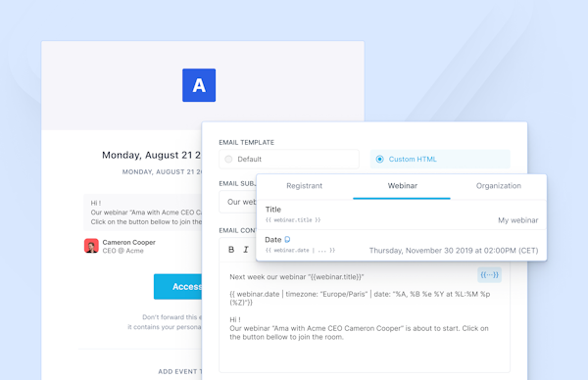588x380 pixels.
Task: Click the ADD EVENT link in the preview
Action: (x=179, y=371)
